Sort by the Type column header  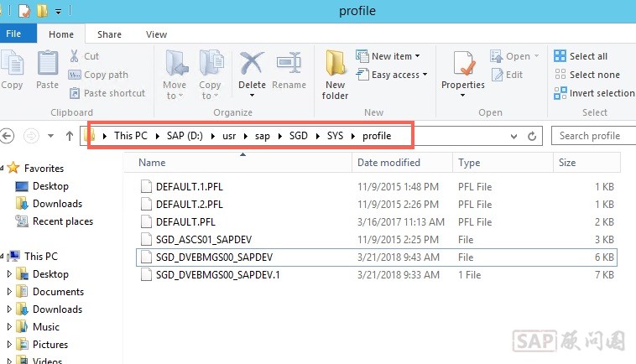(503, 163)
